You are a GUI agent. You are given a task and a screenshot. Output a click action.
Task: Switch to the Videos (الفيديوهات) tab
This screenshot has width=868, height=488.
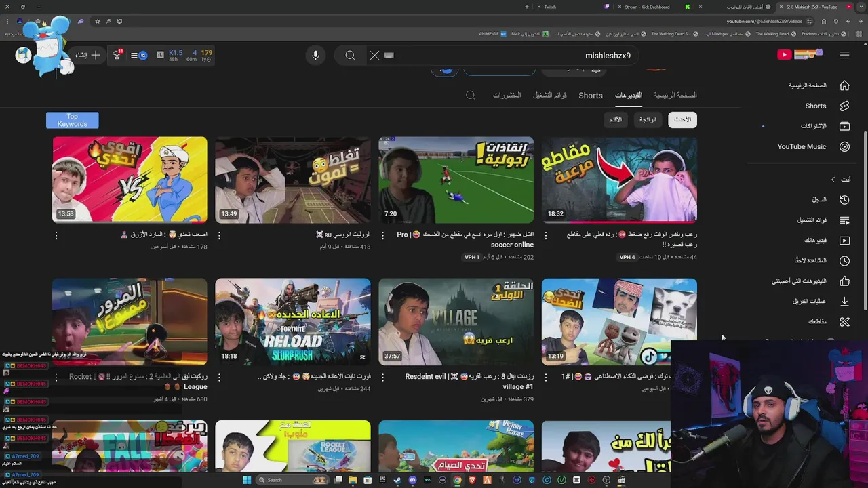[x=629, y=96]
